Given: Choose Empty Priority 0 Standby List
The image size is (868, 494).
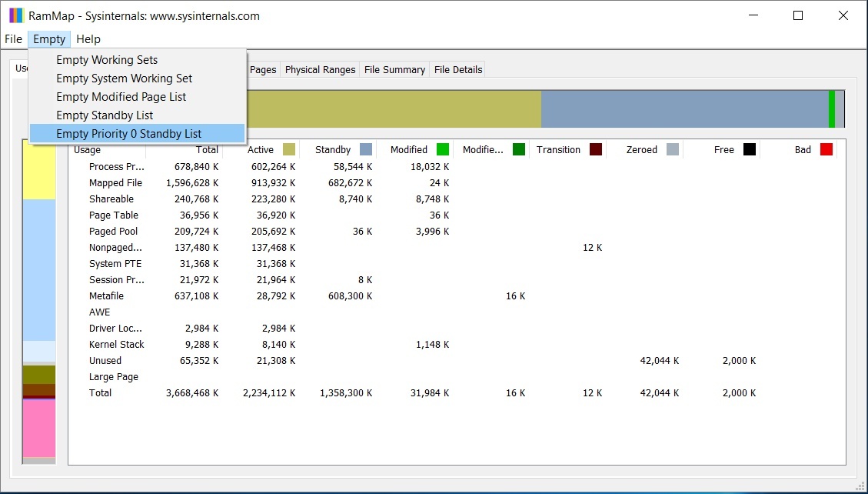Looking at the screenshot, I should 137,133.
